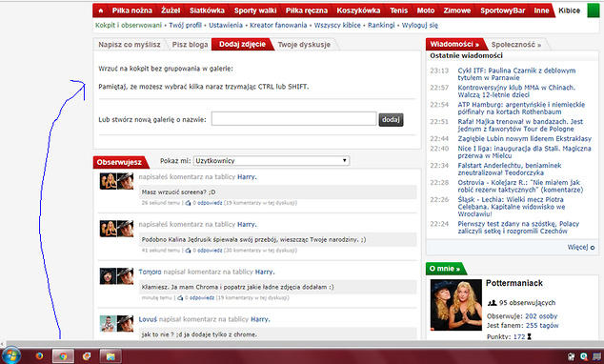The image size is (604, 364).
Task: Select the Dodaj zdjęcie tab
Action: pyautogui.click(x=242, y=44)
